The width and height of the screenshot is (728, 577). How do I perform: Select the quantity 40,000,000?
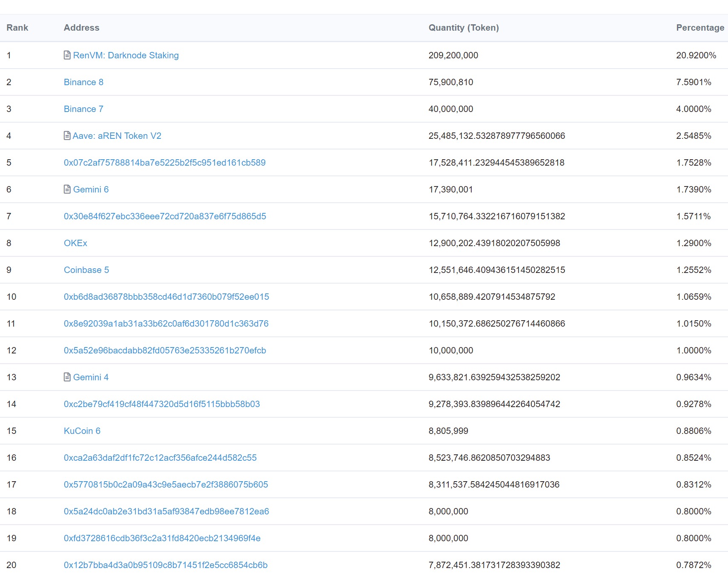(x=451, y=109)
